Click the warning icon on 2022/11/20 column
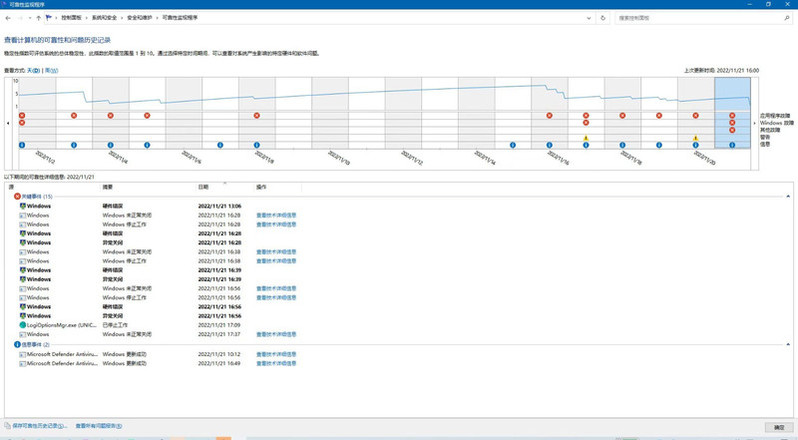 [696, 138]
